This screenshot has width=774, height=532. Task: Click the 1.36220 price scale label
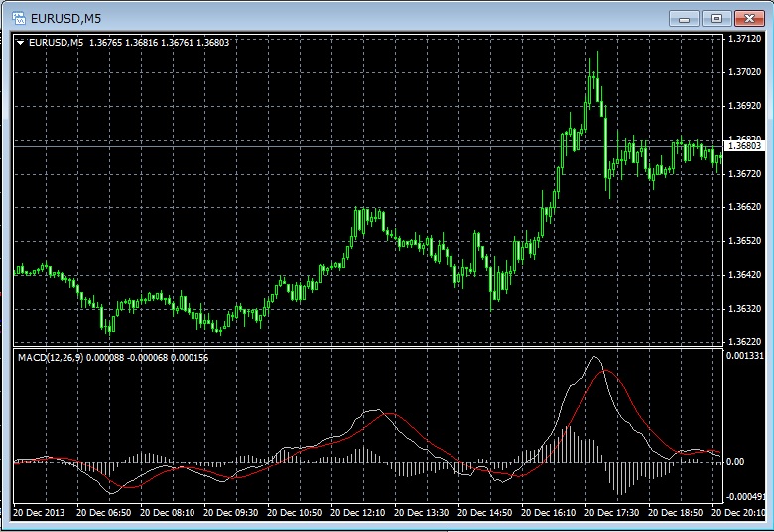point(744,341)
